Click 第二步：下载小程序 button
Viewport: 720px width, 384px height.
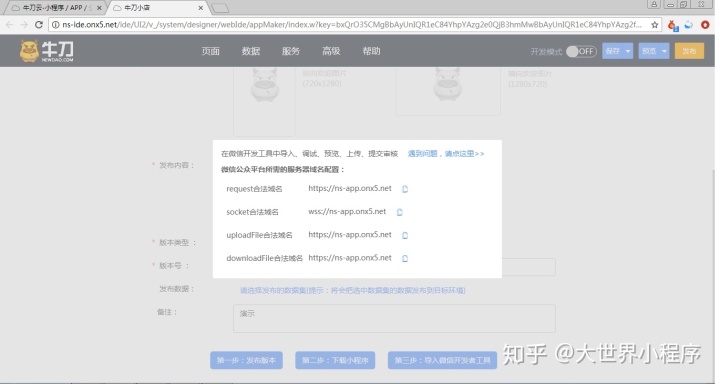[x=335, y=360]
